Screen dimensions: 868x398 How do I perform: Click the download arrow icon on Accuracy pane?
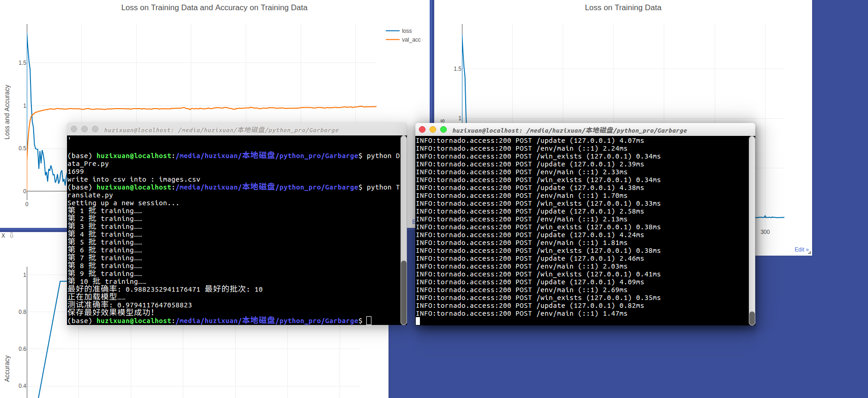12,236
